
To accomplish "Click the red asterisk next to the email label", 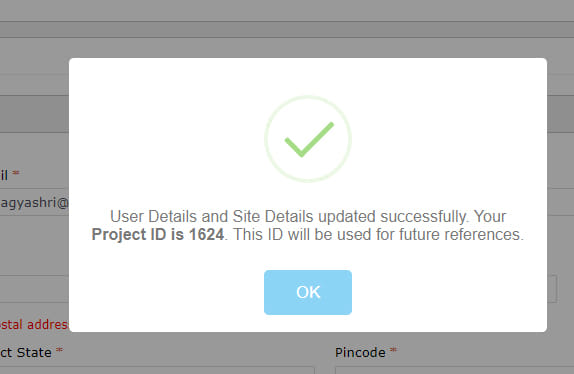I will [16, 172].
